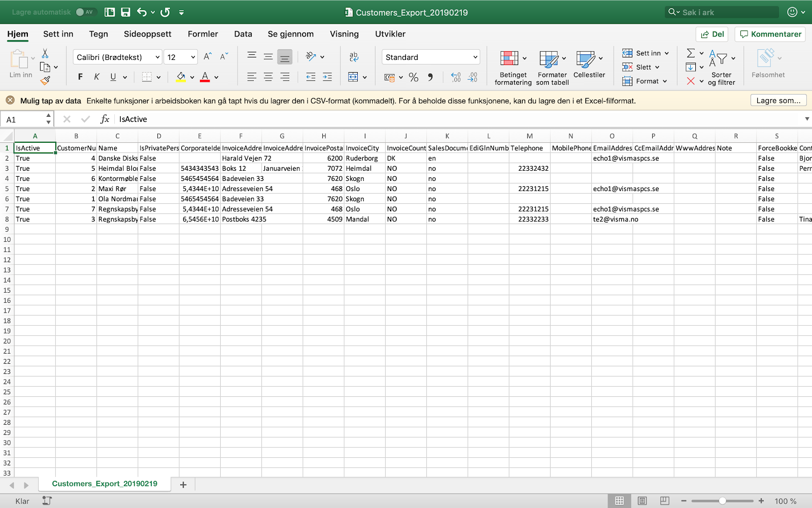The image size is (812, 508).
Task: Toggle underline (U) formatting
Action: pyautogui.click(x=113, y=77)
